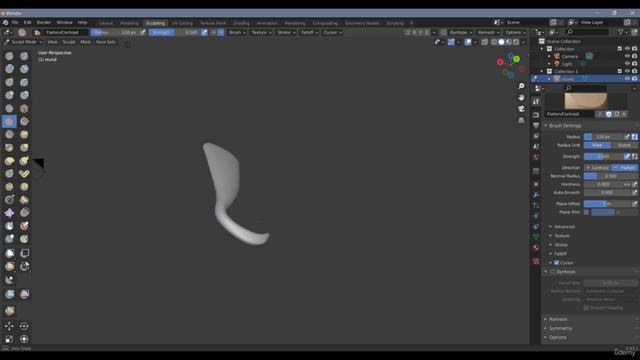Viewport: 640px width, 360px height.
Task: Enable the Dyntopo panel checkbox
Action: (x=552, y=271)
